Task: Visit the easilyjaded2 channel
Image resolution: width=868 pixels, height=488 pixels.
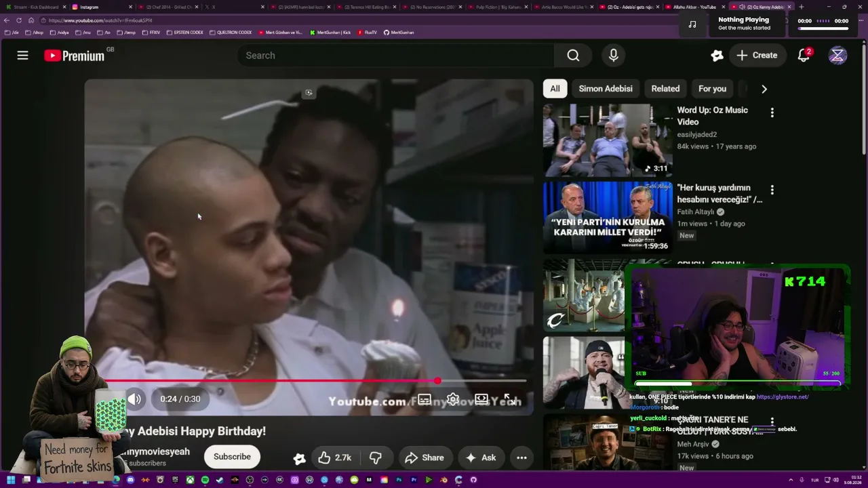Action: pos(696,134)
